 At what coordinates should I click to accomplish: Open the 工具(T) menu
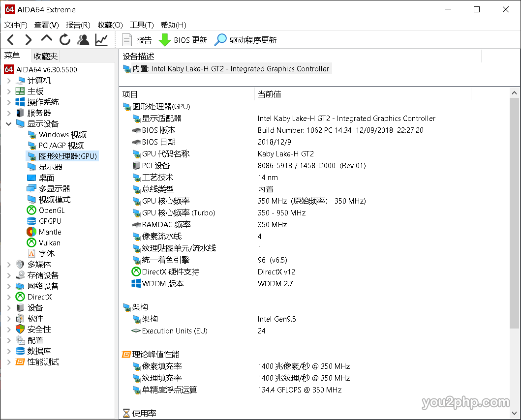(x=142, y=25)
